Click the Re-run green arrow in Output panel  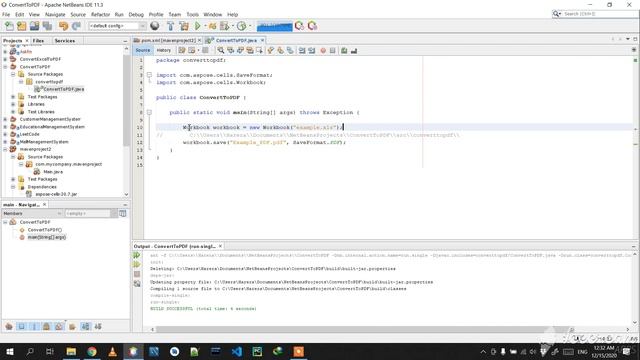click(137, 256)
